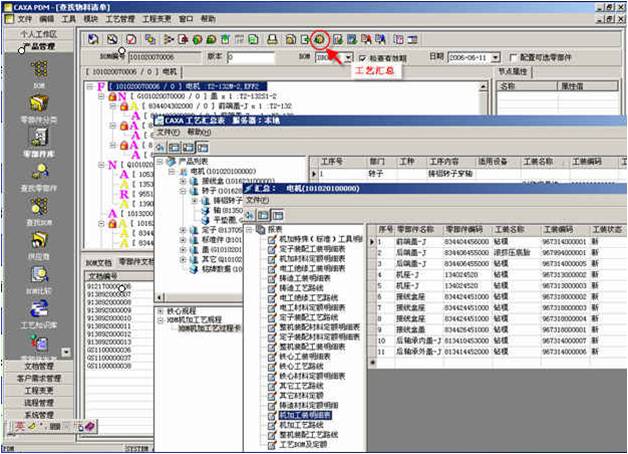Open the 流程管理 sidebar section
This screenshot has height=454, width=628.
point(39,402)
